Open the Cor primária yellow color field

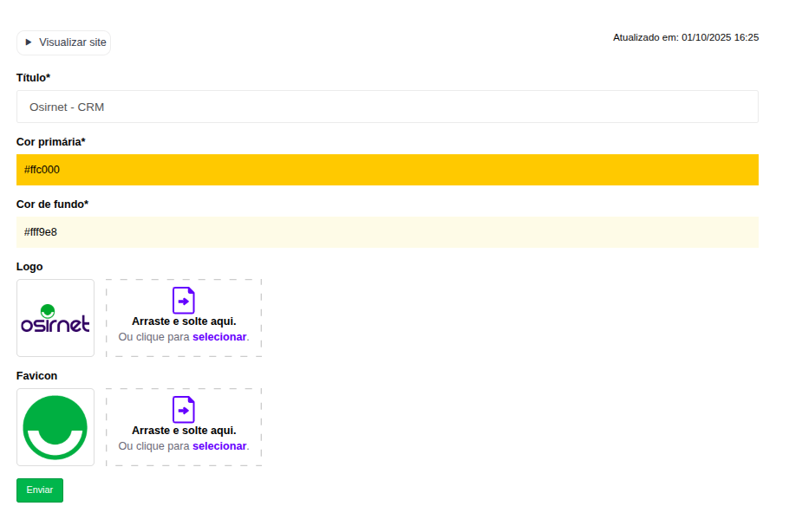coord(387,170)
